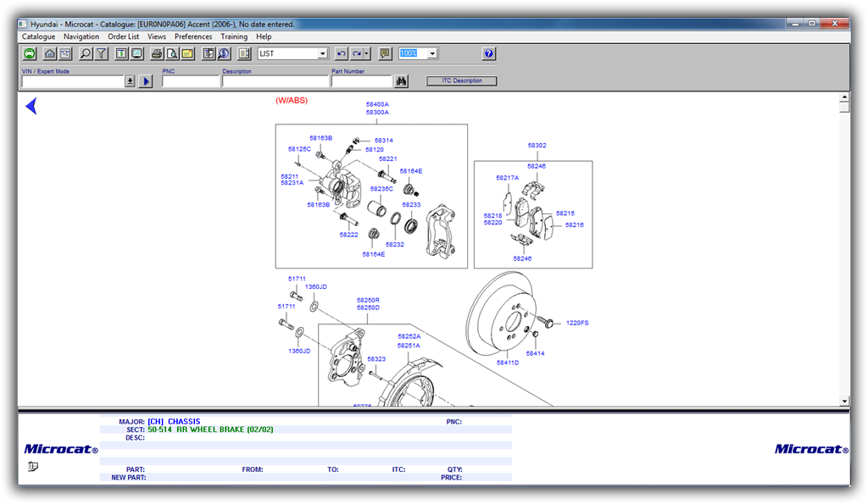Click the VIN / Expert Mode input field
868x504 pixels.
tap(73, 81)
